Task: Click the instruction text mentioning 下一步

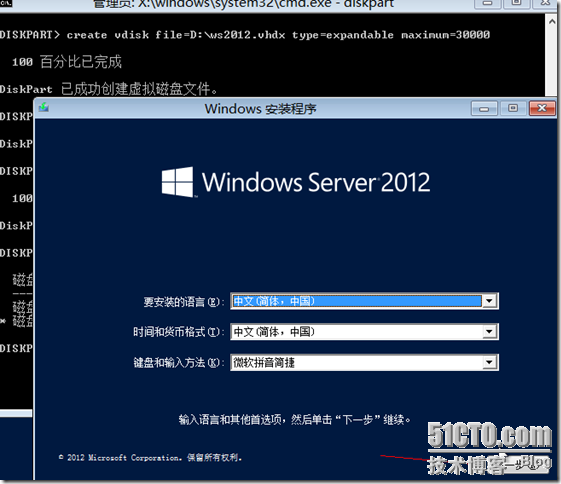Action: pyautogui.click(x=294, y=419)
